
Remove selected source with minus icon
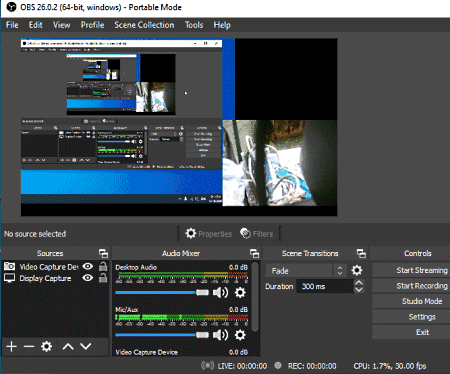pos(29,347)
